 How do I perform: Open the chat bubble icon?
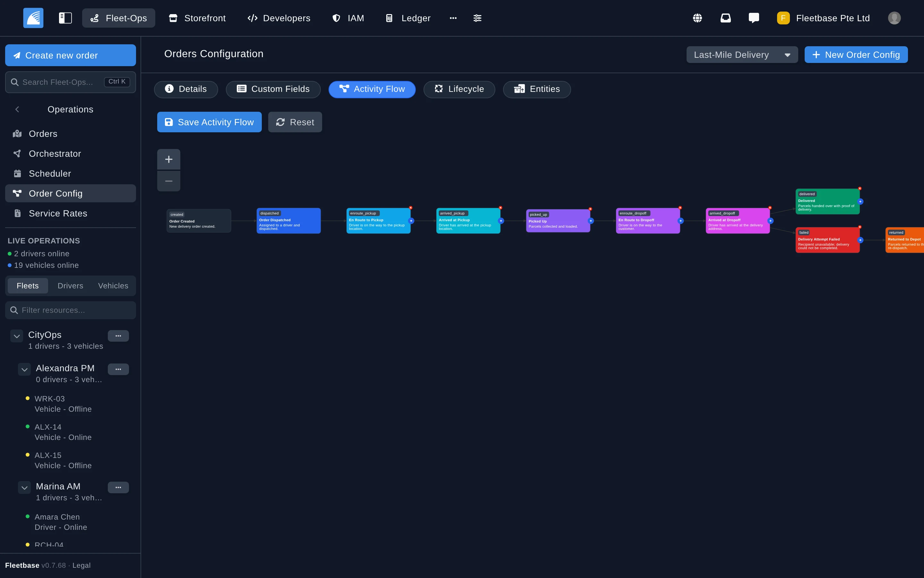[x=754, y=18]
